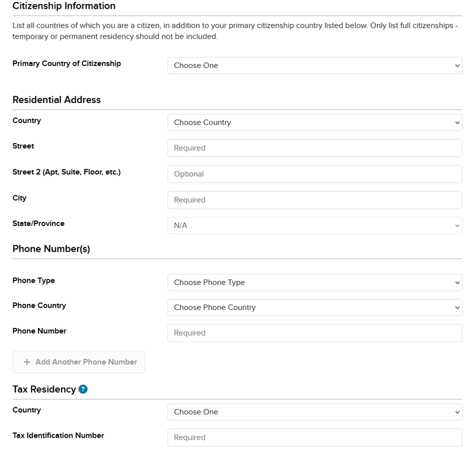The height and width of the screenshot is (453, 476).
Task: Open the State/Province dropdown
Action: tap(314, 226)
